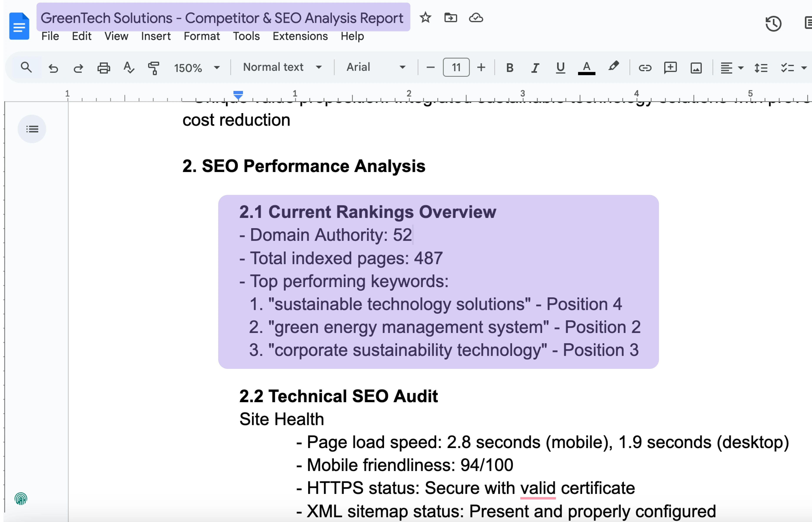Move document to a folder
Image resolution: width=812 pixels, height=522 pixels.
(450, 17)
